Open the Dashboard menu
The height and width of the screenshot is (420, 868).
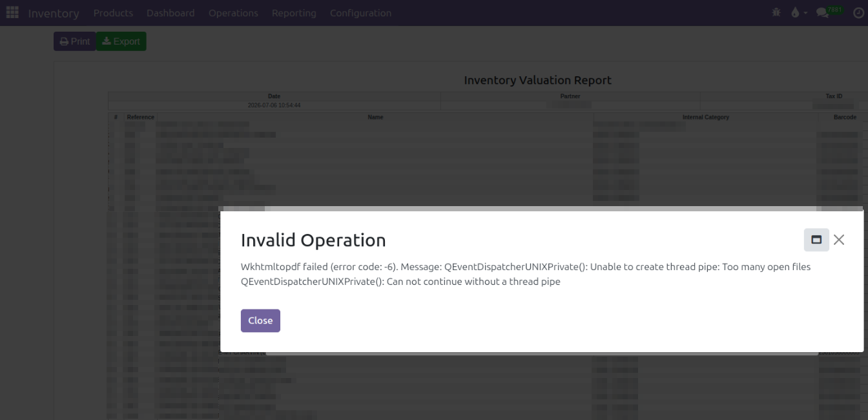(x=170, y=13)
